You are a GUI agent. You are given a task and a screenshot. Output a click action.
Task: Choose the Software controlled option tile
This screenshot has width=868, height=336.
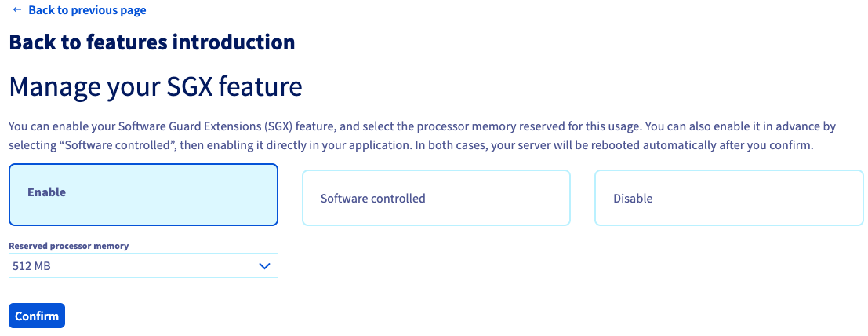pyautogui.click(x=436, y=198)
